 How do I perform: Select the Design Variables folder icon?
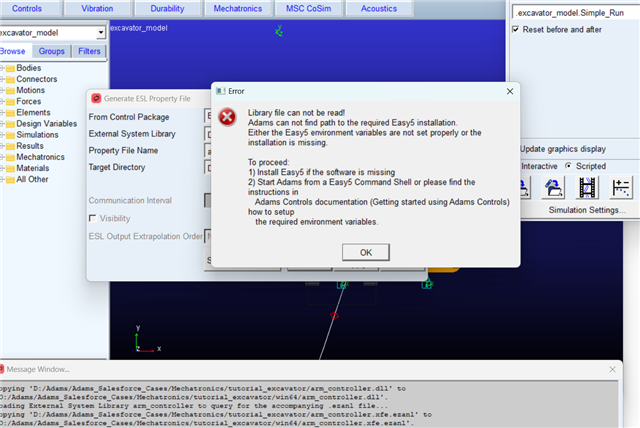click(11, 124)
